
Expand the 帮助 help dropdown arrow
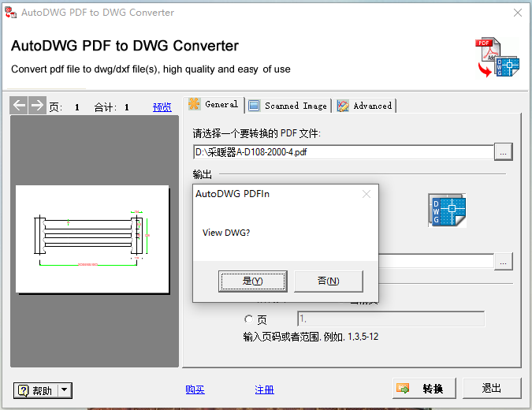[x=65, y=390]
